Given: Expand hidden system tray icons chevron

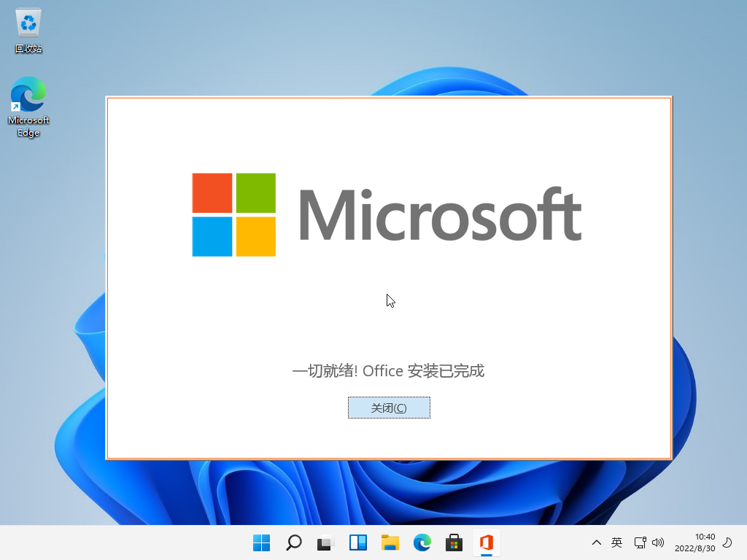Looking at the screenshot, I should 597,542.
